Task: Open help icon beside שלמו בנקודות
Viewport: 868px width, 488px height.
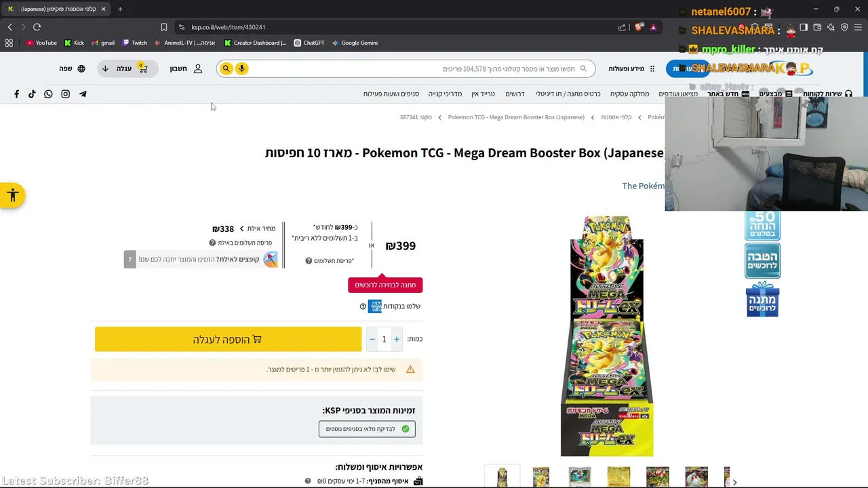Action: point(363,306)
